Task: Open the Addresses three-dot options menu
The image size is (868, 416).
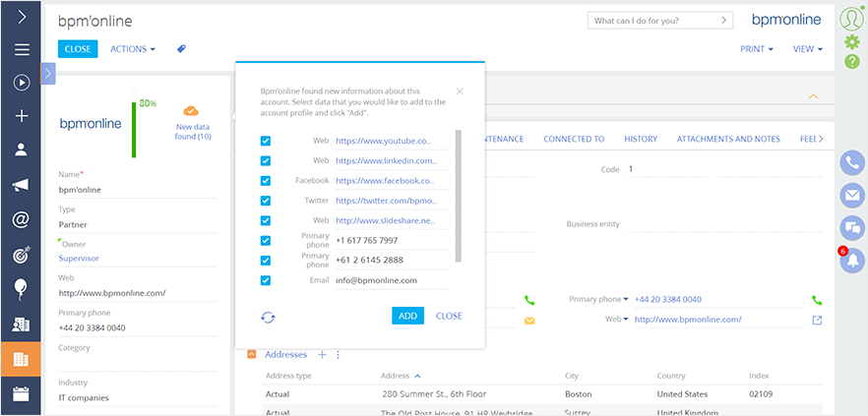Action: 338,354
